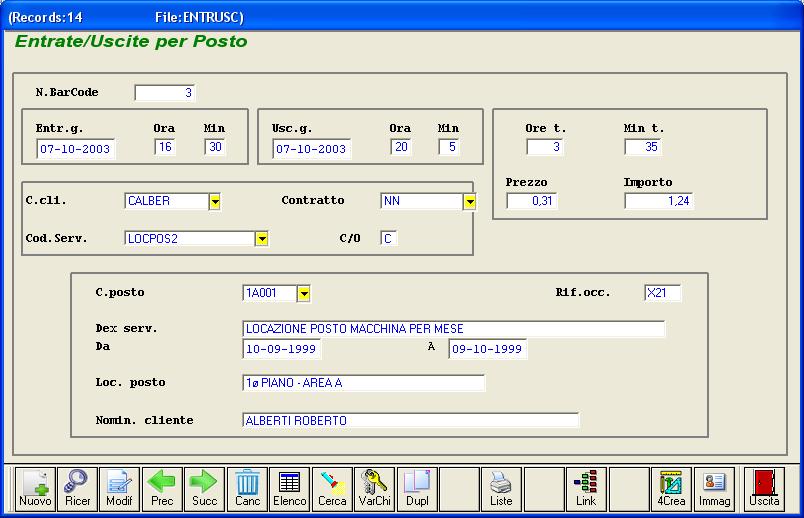Open the Liste printer icon

[x=501, y=489]
